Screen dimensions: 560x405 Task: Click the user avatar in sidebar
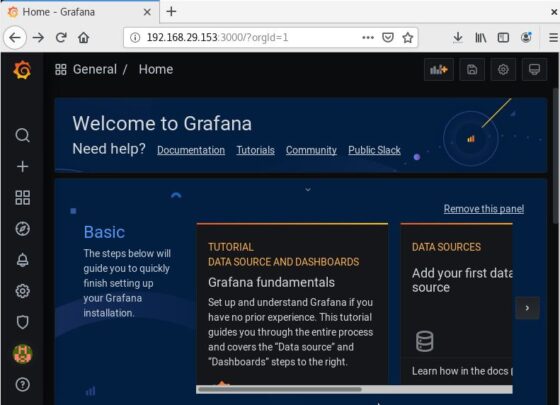pyautogui.click(x=22, y=354)
